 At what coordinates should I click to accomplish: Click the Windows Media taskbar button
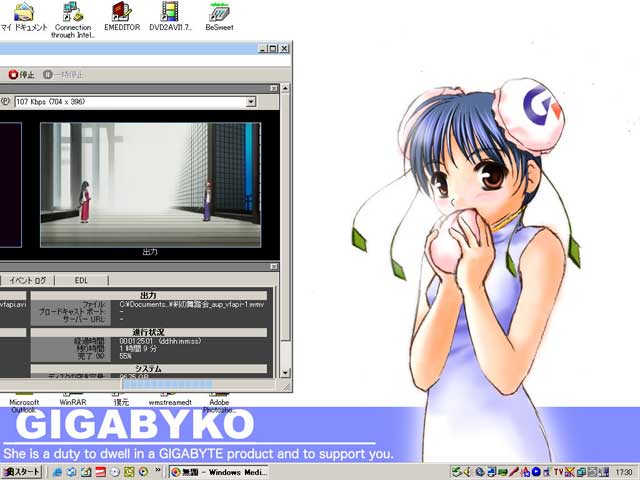coord(220,471)
